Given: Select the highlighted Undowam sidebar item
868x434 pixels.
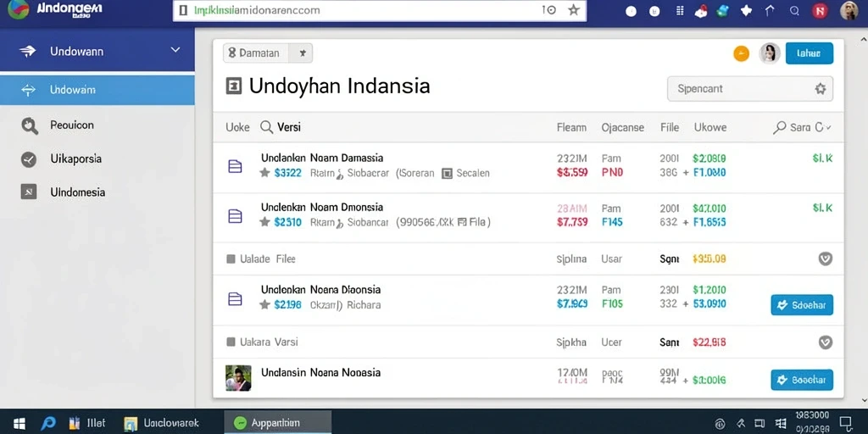Looking at the screenshot, I should pos(97,90).
